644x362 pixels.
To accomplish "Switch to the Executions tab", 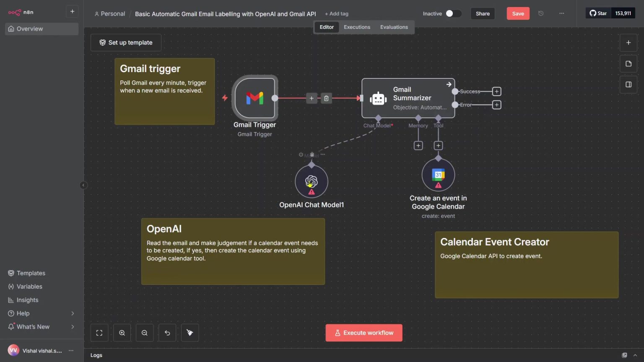I will pyautogui.click(x=357, y=27).
